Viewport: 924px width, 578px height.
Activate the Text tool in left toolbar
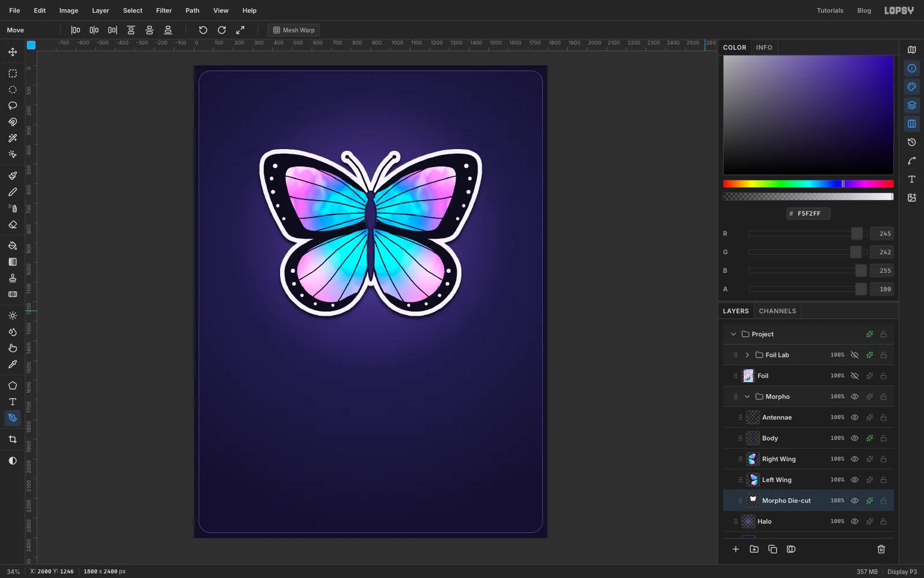tap(13, 402)
